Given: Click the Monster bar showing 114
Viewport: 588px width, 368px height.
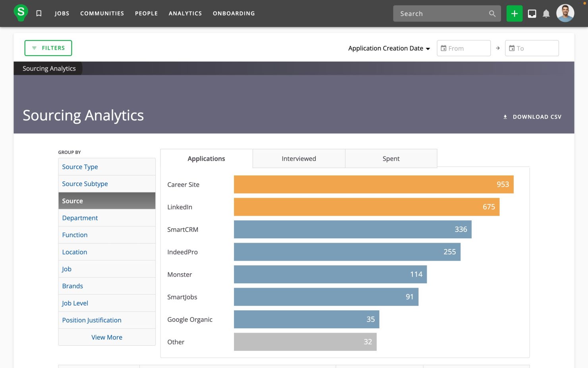Looking at the screenshot, I should tap(331, 275).
